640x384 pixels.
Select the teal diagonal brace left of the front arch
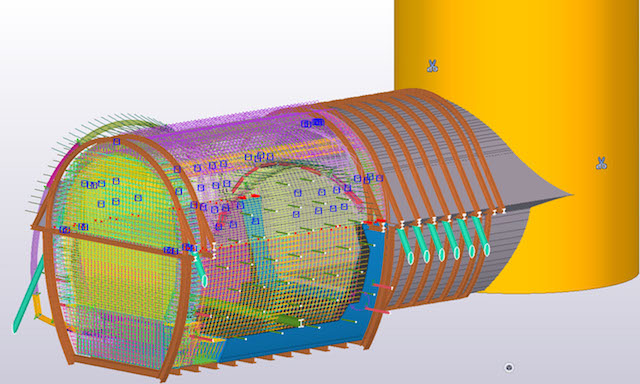pos(29,292)
